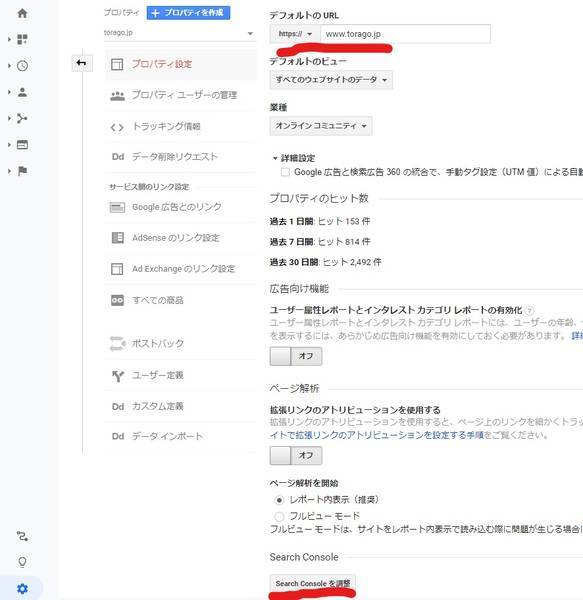Select AdSense のリンク設定 menu item

(x=180, y=238)
